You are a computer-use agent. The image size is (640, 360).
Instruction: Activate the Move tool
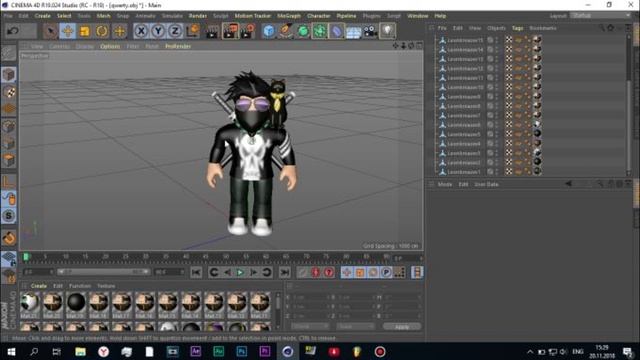[x=68, y=31]
